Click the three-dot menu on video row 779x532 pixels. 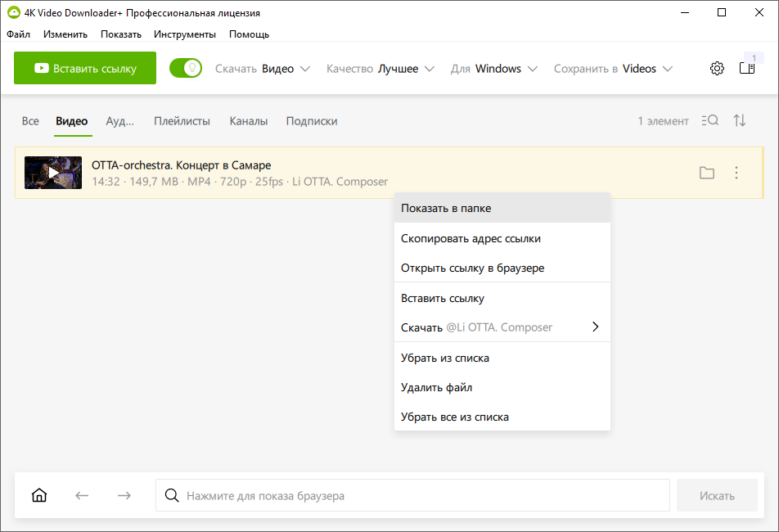pyautogui.click(x=736, y=173)
